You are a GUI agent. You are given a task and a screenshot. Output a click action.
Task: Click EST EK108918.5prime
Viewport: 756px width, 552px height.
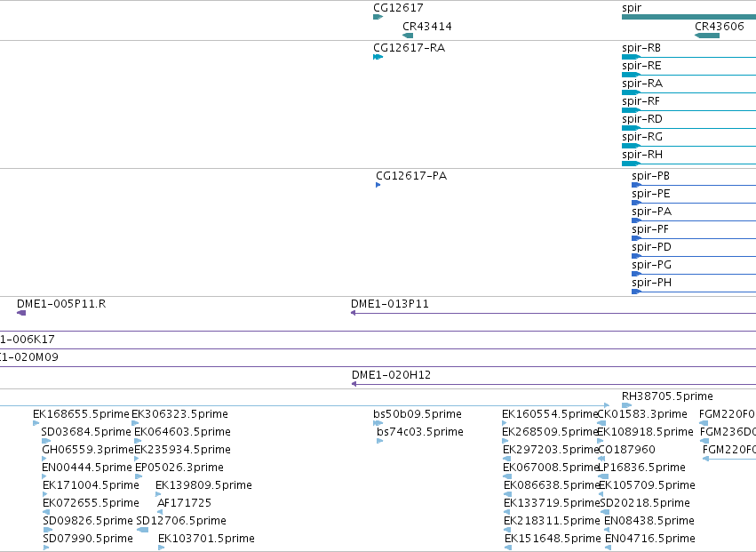pyautogui.click(x=645, y=432)
